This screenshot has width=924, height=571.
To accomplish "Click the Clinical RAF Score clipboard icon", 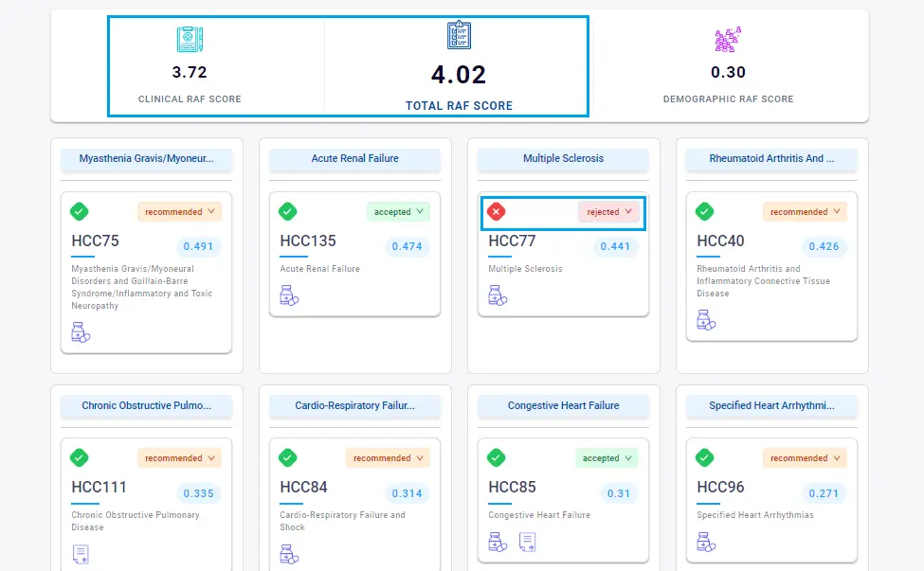I will tap(190, 39).
